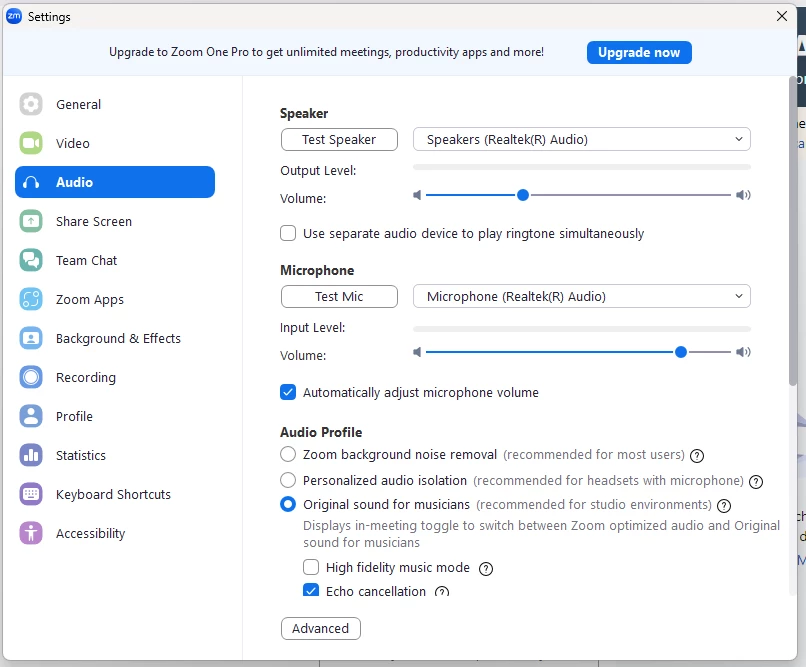Open help for Original sound for musicians
The width and height of the screenshot is (806, 667).
[x=724, y=506]
